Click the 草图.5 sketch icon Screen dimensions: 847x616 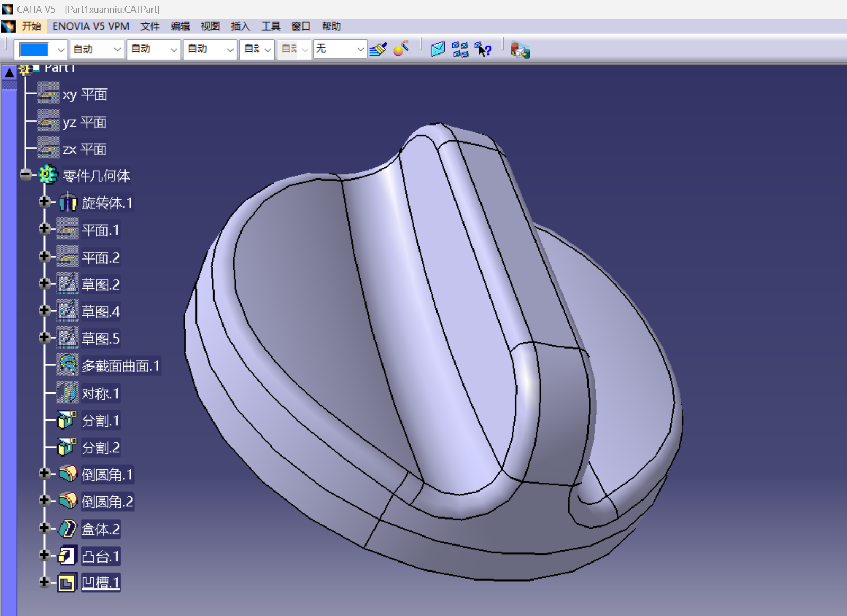tap(67, 338)
